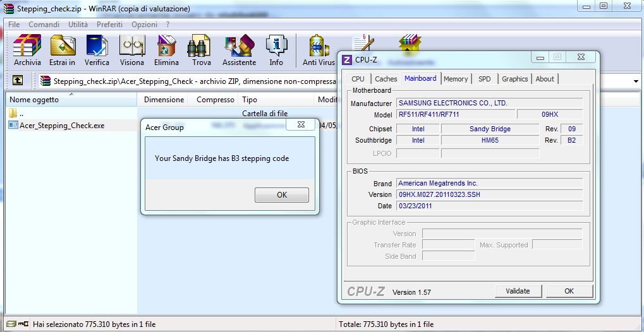Click the Visiona toolbar icon

tap(132, 51)
